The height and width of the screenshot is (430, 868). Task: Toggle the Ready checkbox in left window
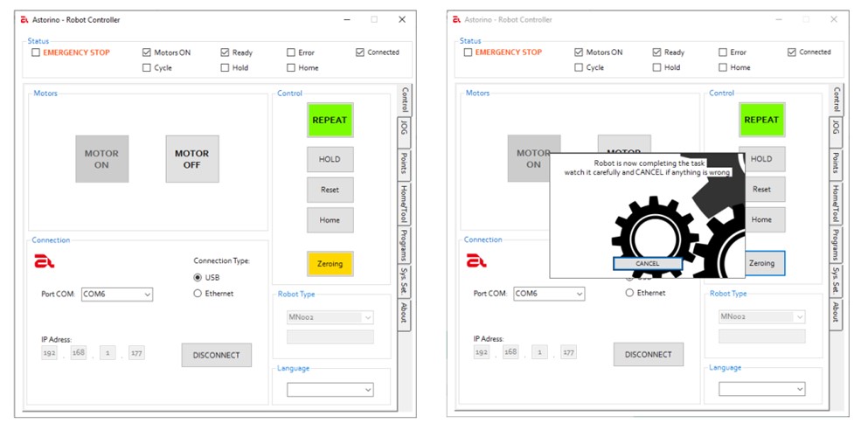pyautogui.click(x=225, y=52)
